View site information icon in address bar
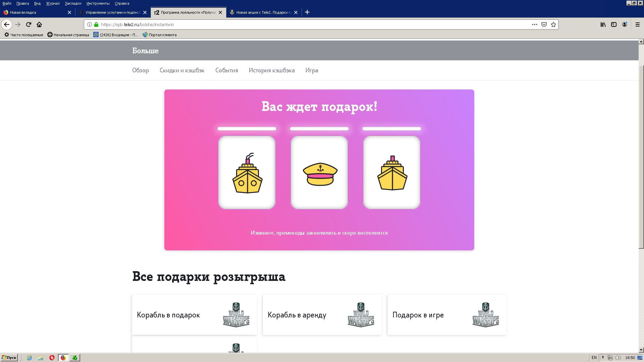The height and width of the screenshot is (362, 644). click(90, 24)
